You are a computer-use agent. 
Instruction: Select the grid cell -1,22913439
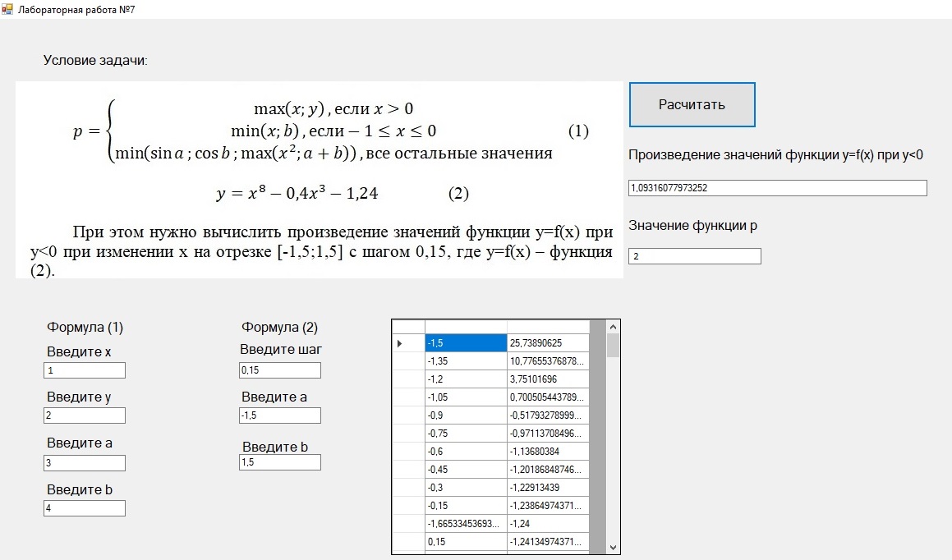pos(548,487)
